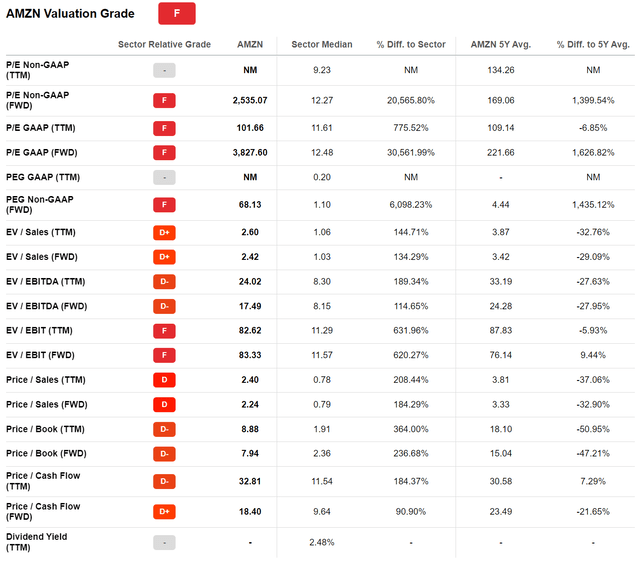The height and width of the screenshot is (564, 640).
Task: Click the D- badge for Price / Book (TTM)
Action: pos(164,429)
